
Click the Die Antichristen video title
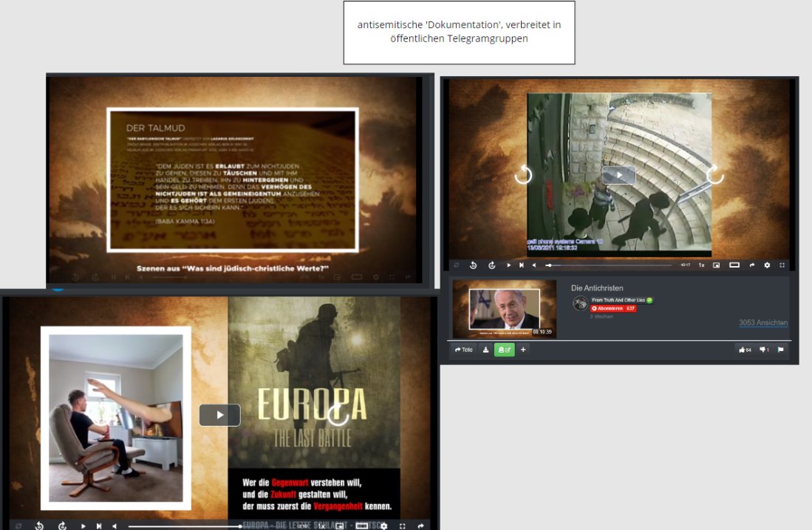(597, 288)
